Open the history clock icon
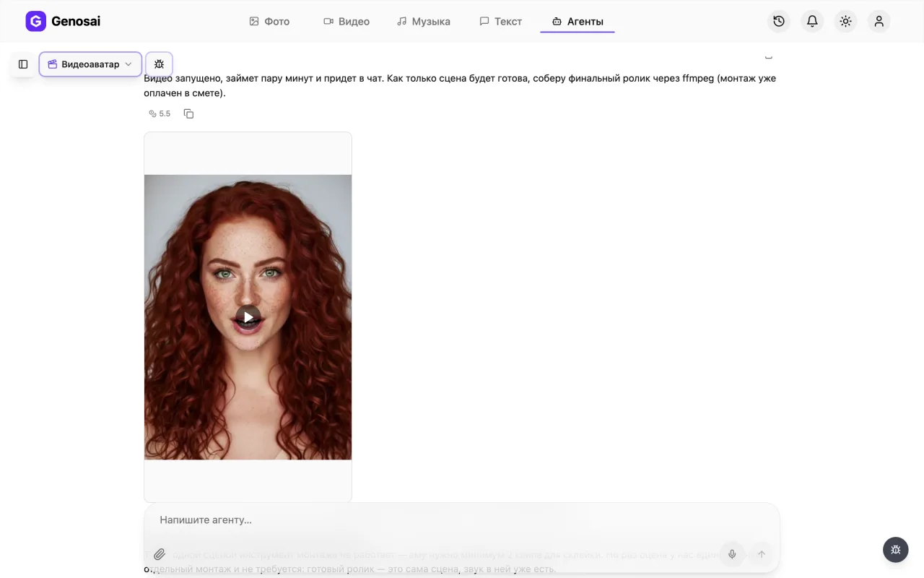Image resolution: width=924 pixels, height=578 pixels. tap(779, 21)
